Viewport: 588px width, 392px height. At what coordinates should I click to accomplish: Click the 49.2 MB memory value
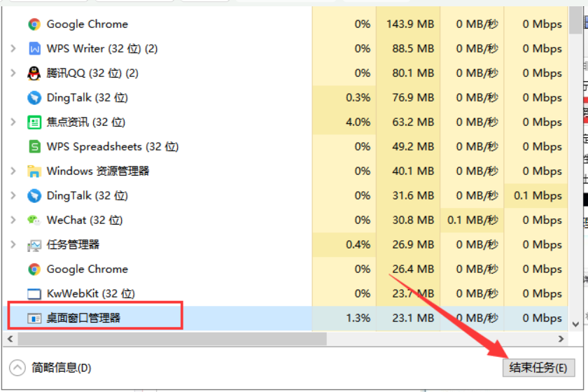tap(413, 147)
